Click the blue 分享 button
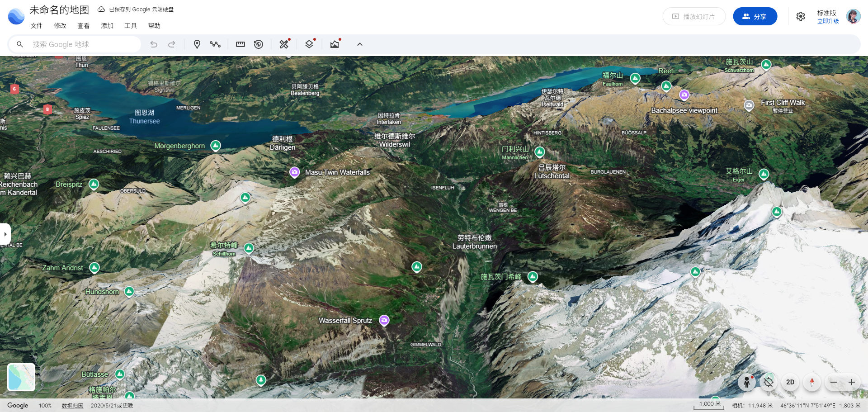The image size is (868, 412). tap(755, 16)
